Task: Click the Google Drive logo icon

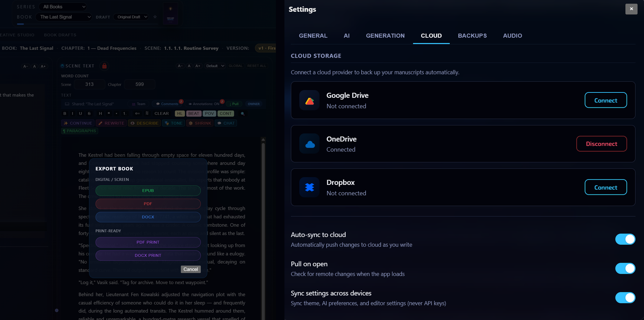Action: (x=309, y=101)
